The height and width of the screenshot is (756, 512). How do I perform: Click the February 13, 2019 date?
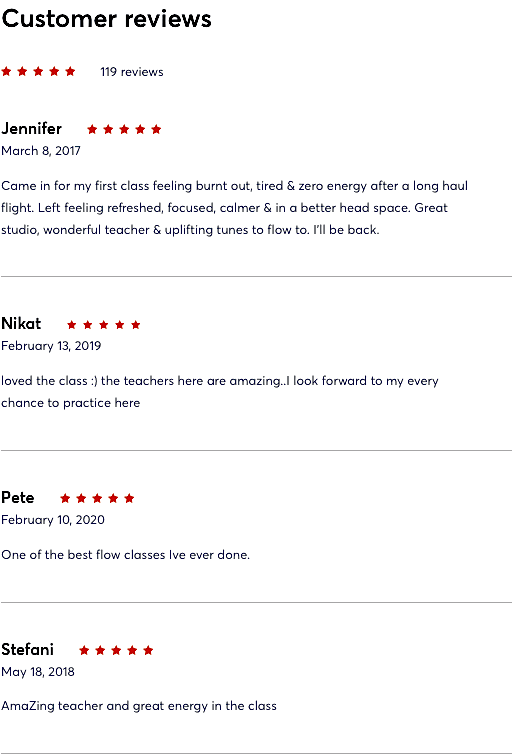(51, 346)
